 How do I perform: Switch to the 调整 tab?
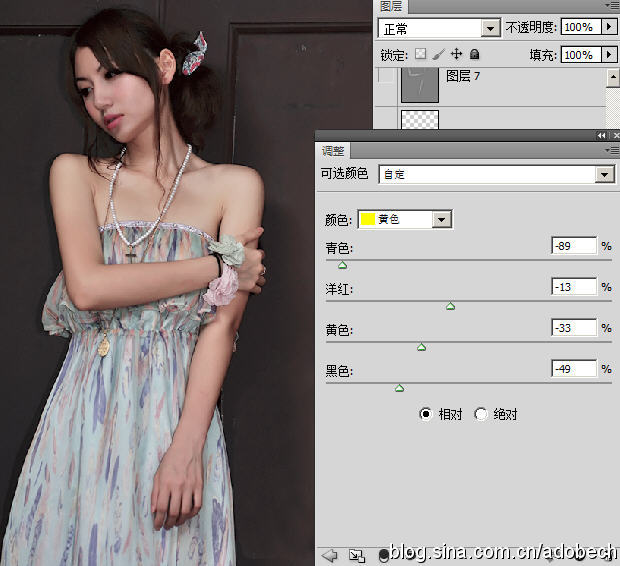333,151
